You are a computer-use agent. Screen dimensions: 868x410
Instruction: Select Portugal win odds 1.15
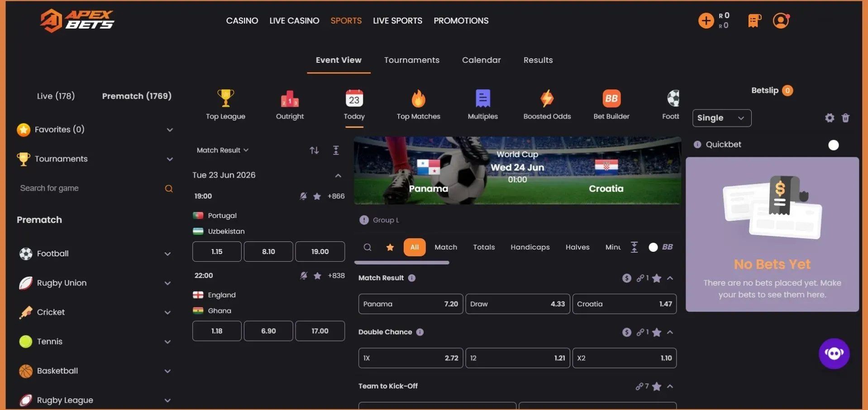tap(217, 251)
